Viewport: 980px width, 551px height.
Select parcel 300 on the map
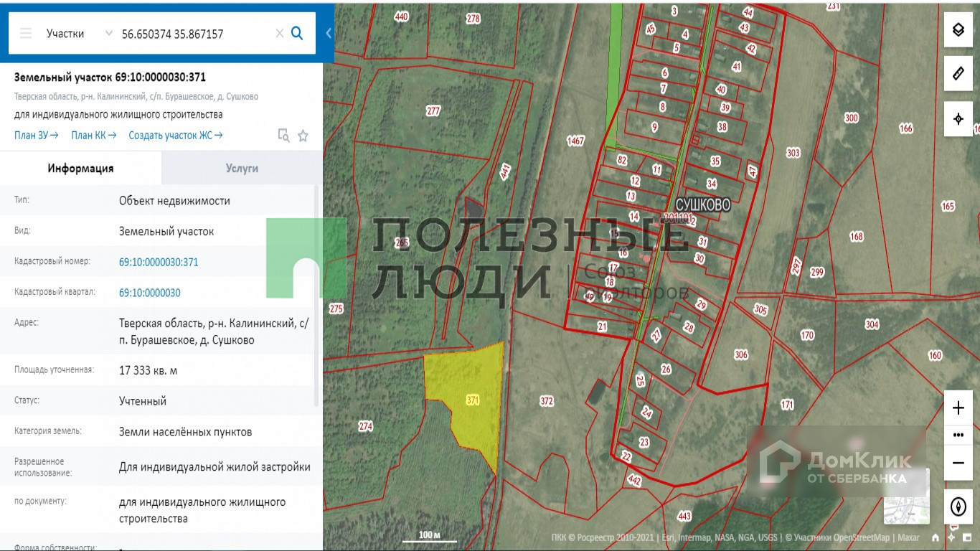(x=852, y=118)
